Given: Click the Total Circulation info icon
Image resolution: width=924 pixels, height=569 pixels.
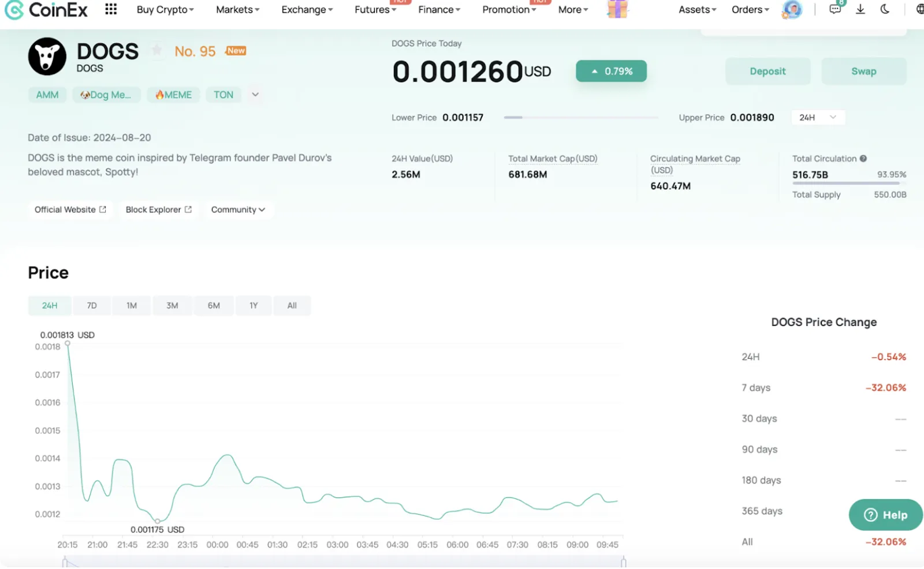Looking at the screenshot, I should pyautogui.click(x=863, y=159).
